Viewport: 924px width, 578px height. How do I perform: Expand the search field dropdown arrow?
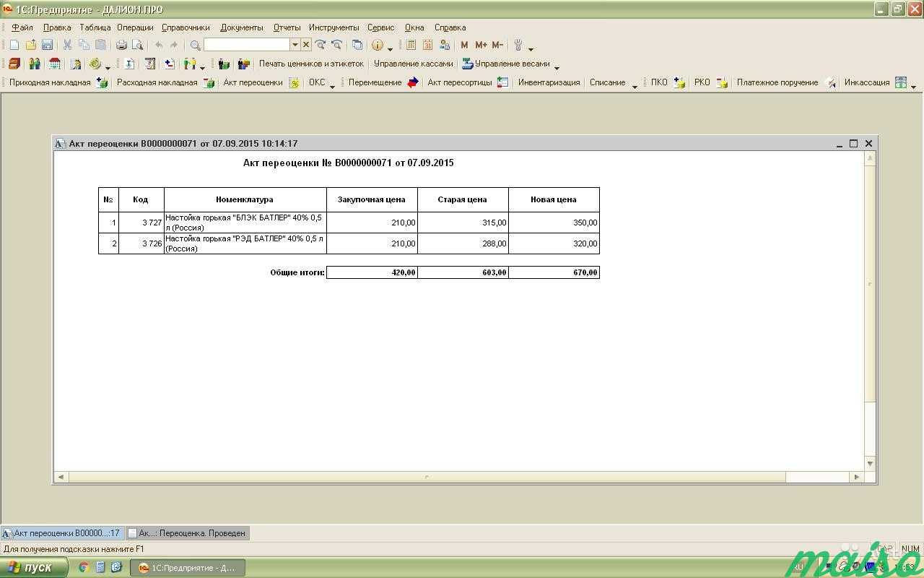coord(295,45)
